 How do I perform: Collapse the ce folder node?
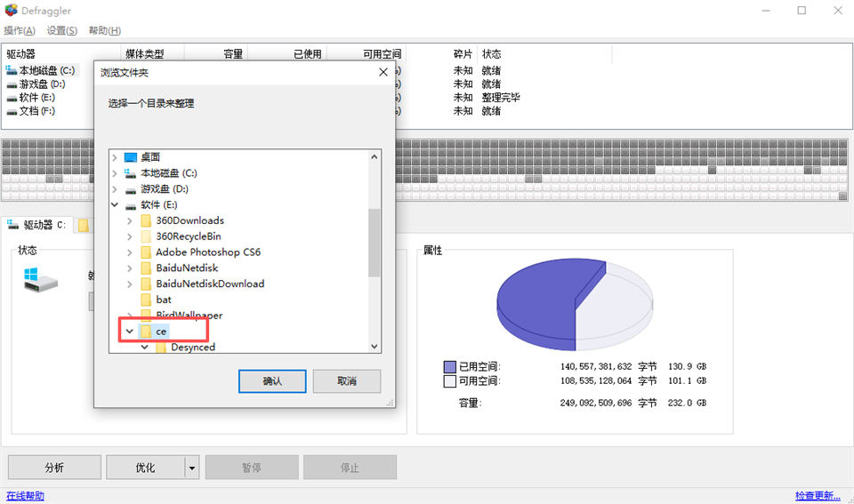coord(130,331)
